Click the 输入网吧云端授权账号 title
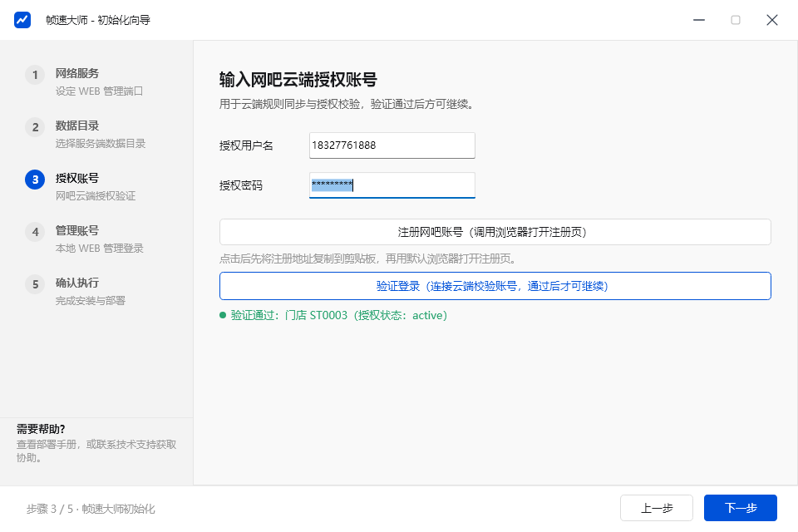798x532 pixels. point(298,80)
